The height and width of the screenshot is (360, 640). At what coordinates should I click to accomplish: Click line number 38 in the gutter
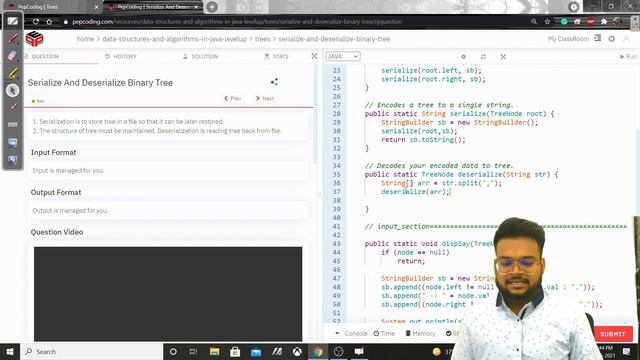tap(336, 200)
